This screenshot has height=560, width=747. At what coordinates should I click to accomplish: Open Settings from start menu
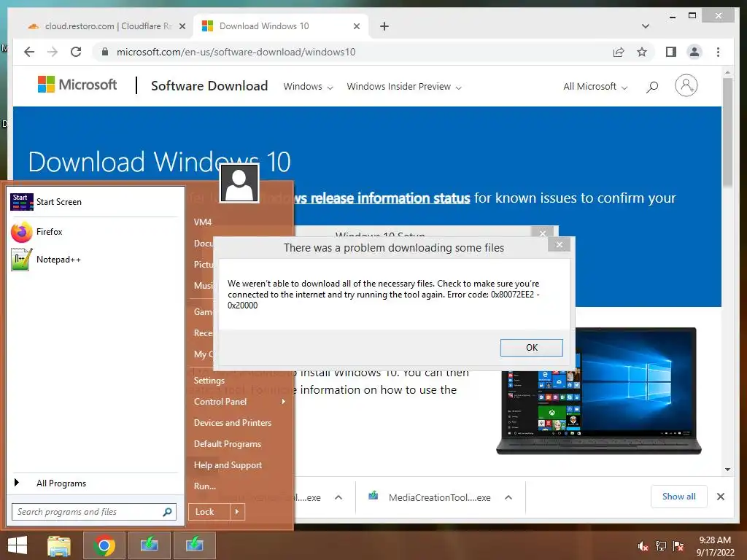[x=209, y=381]
